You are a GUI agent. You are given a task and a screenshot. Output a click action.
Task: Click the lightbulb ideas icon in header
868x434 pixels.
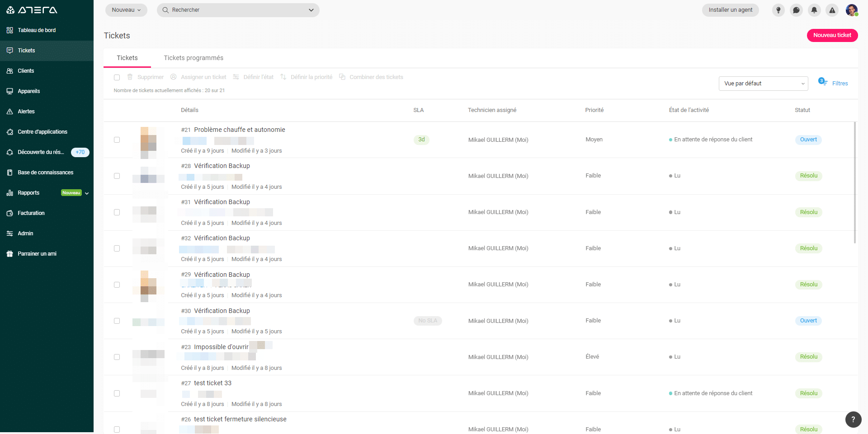778,10
